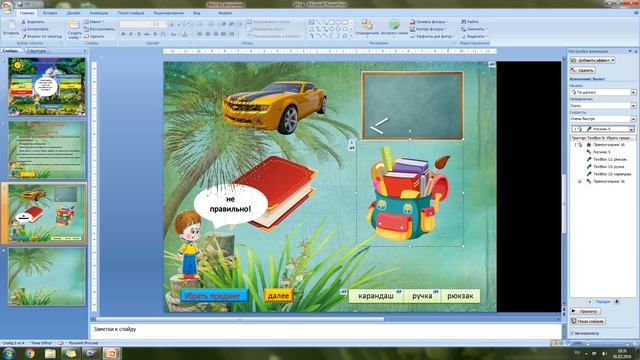Toggle Italic formatting in ribbon
This screenshot has width=640, height=360.
131,34
